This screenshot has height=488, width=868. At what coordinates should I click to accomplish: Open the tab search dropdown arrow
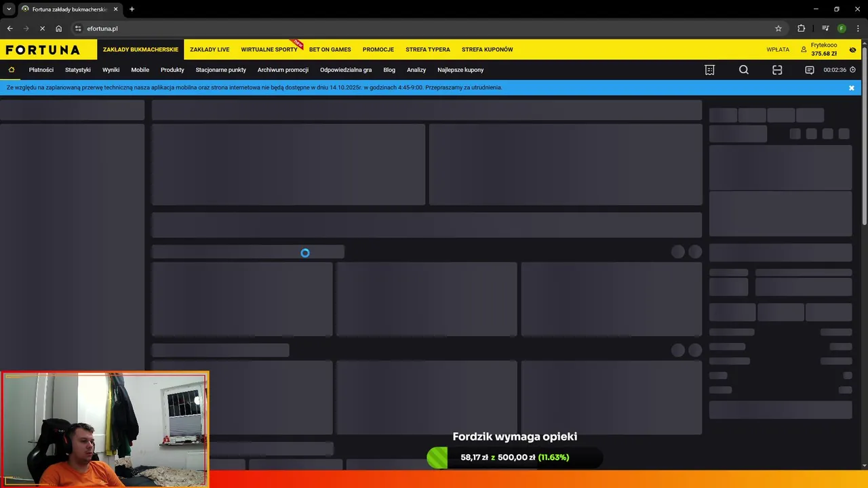[x=9, y=9]
